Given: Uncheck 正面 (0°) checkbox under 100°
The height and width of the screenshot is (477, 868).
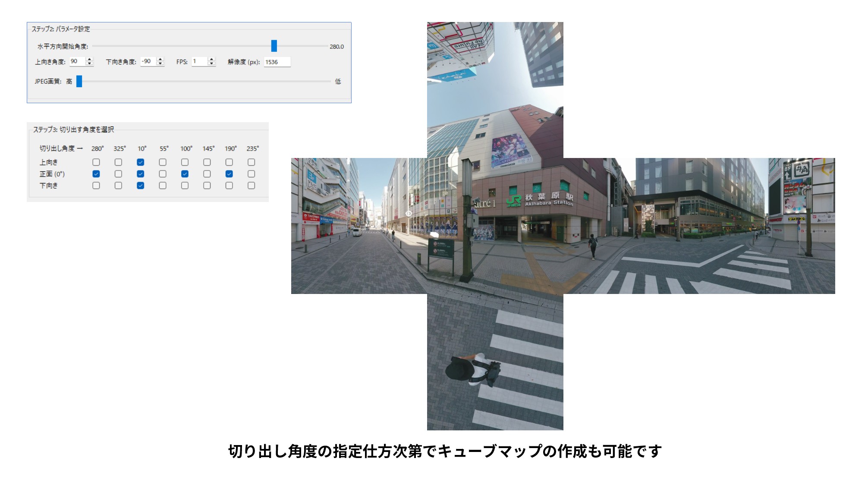Looking at the screenshot, I should click(185, 174).
